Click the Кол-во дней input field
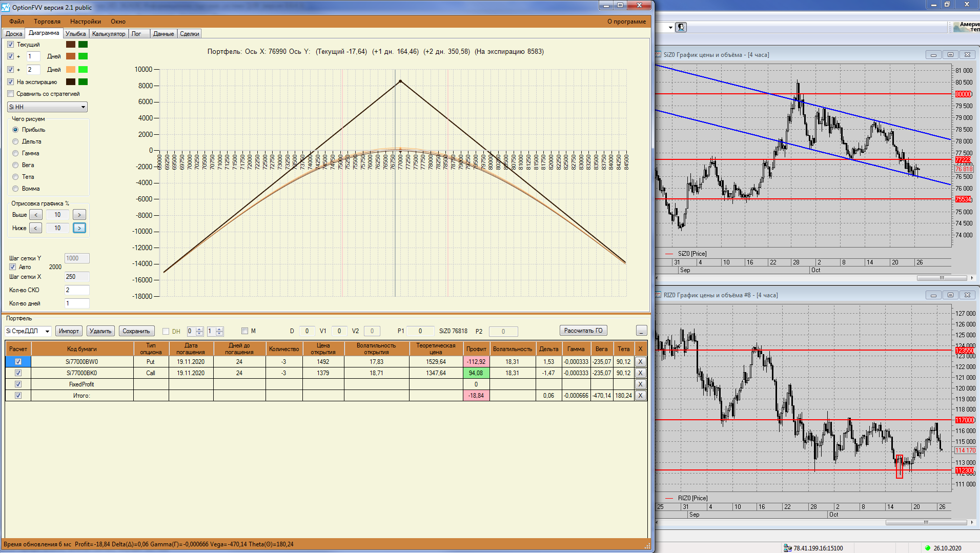The image size is (980, 553). click(77, 303)
